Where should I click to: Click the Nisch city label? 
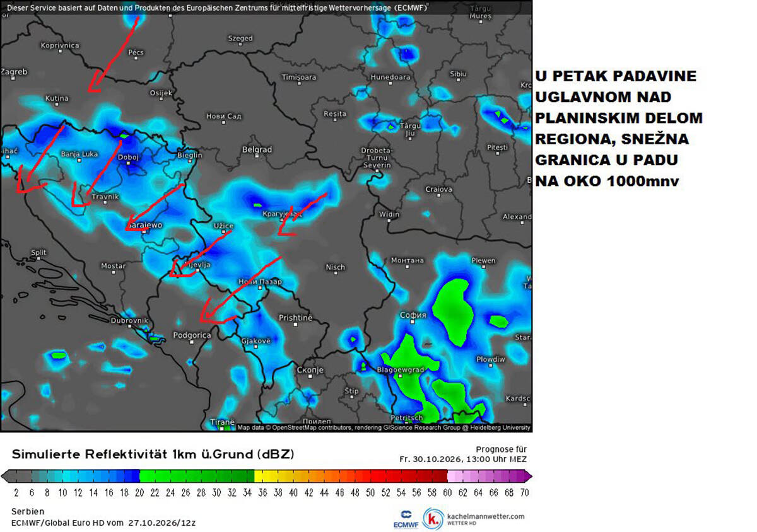(335, 267)
